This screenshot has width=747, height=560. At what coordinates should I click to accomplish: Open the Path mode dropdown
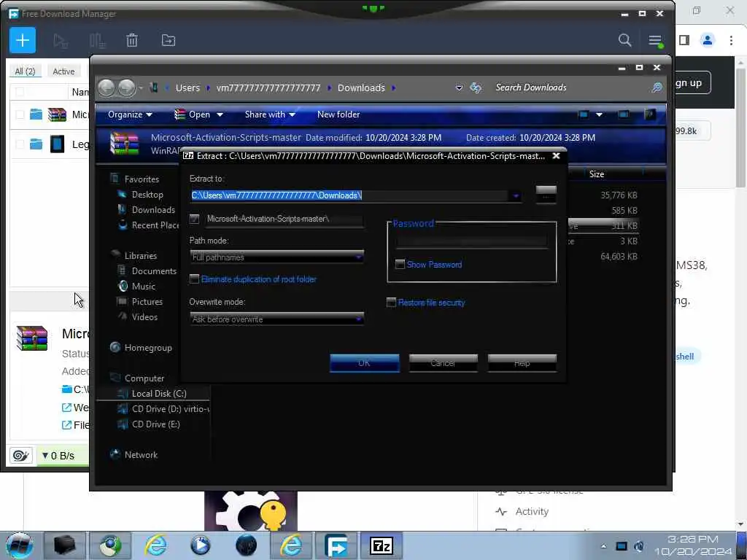pyautogui.click(x=276, y=257)
